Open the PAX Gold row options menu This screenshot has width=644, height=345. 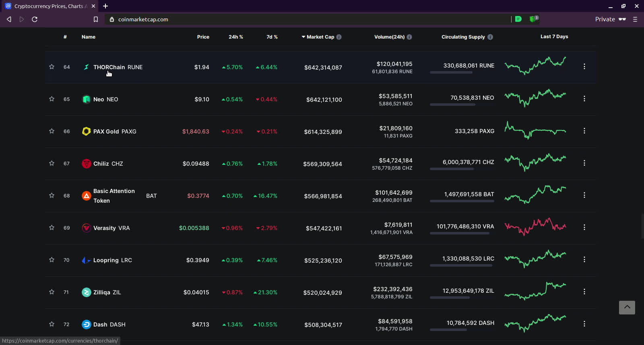coord(584,131)
